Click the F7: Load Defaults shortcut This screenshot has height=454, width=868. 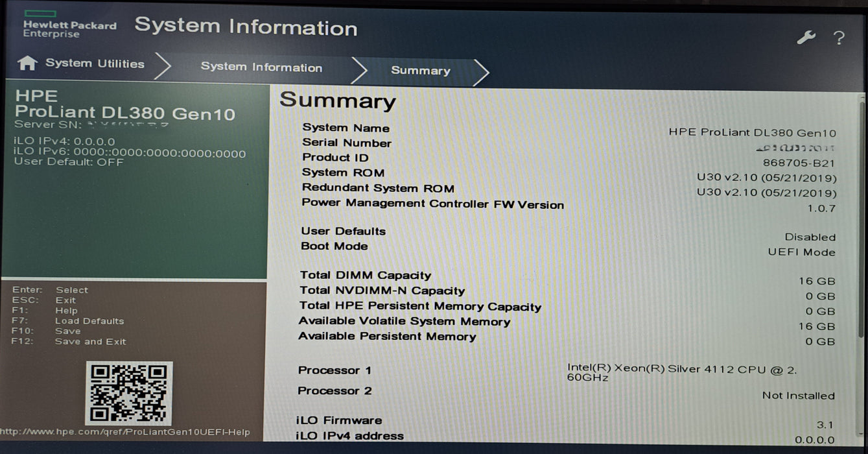(x=67, y=321)
